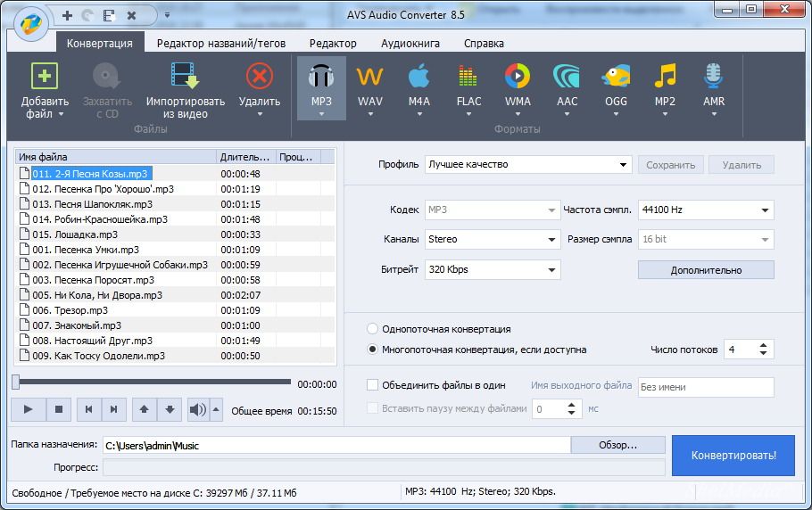The image size is (812, 510).
Task: Click Импортировать из видео icon
Action: click(185, 76)
